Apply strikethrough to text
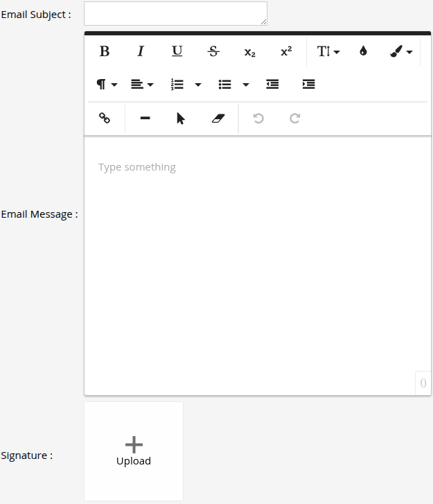This screenshot has width=433, height=504. 213,51
